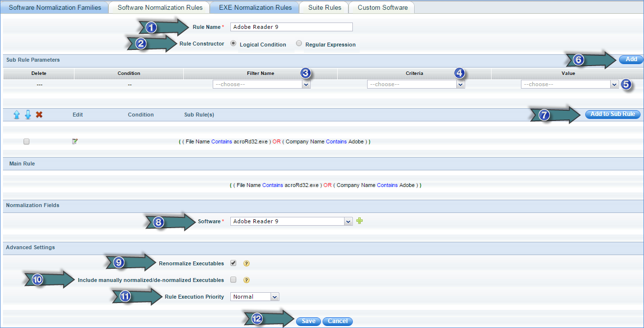644x328 pixels.
Task: Enable Include manually normalized/de-normalized Executables checkbox
Action: coord(233,280)
